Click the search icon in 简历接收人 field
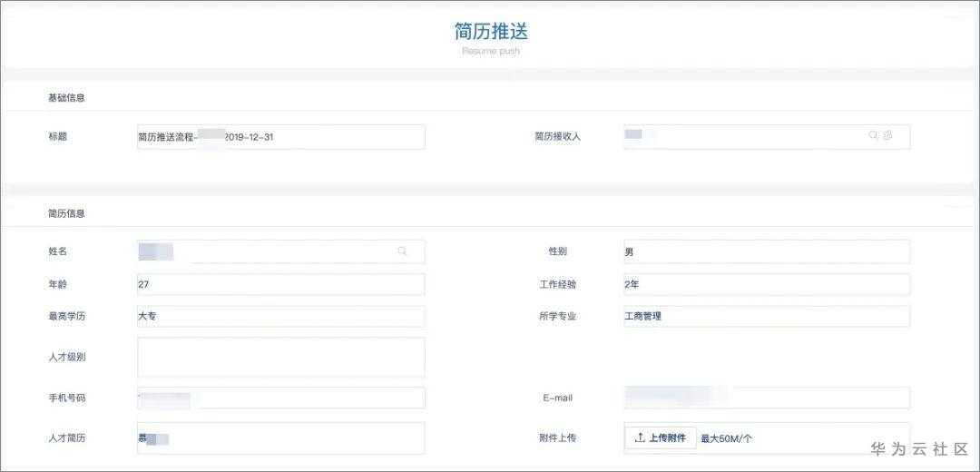980x472 pixels. (x=873, y=135)
